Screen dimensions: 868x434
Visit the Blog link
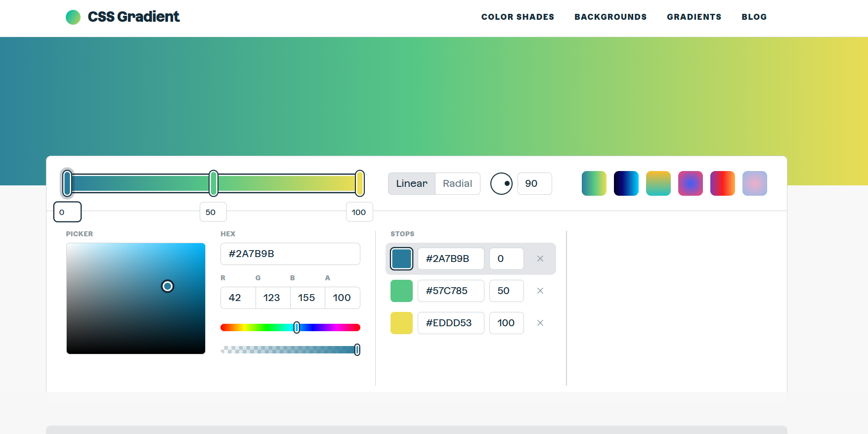coord(754,17)
